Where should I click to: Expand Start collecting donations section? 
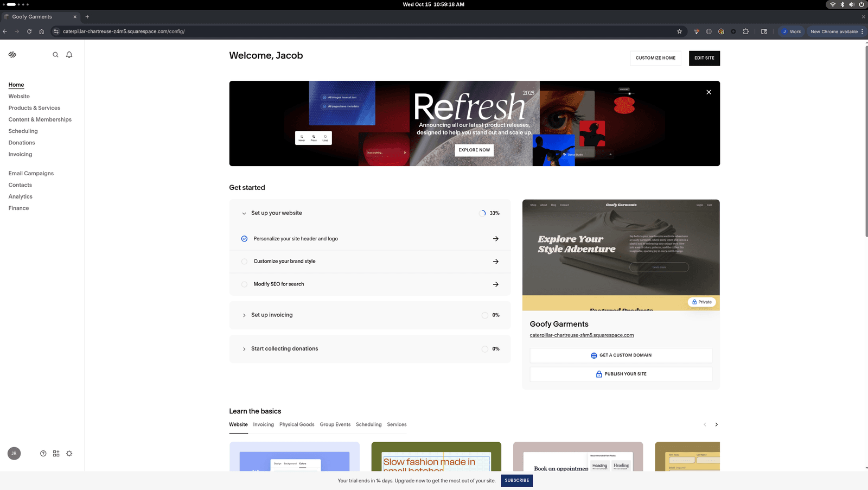(x=244, y=349)
